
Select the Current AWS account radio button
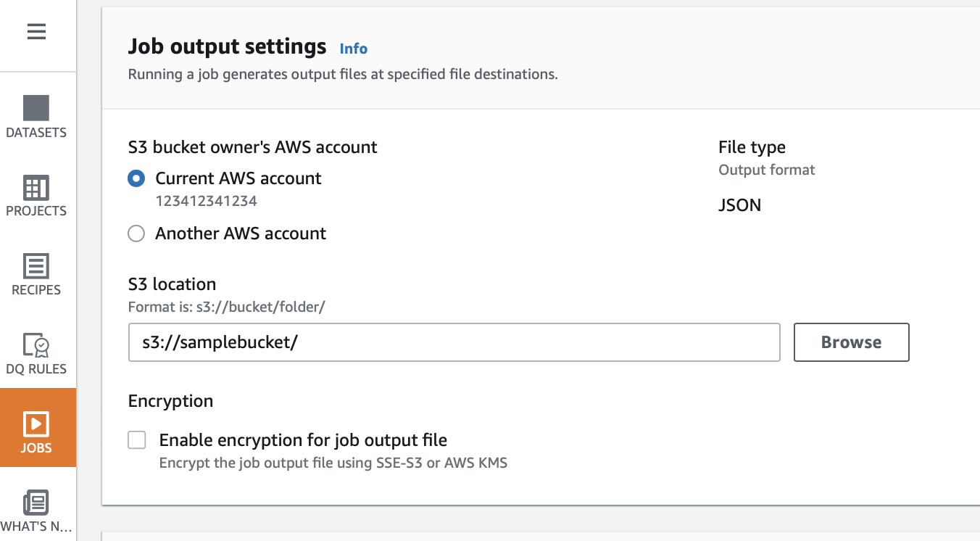(136, 178)
